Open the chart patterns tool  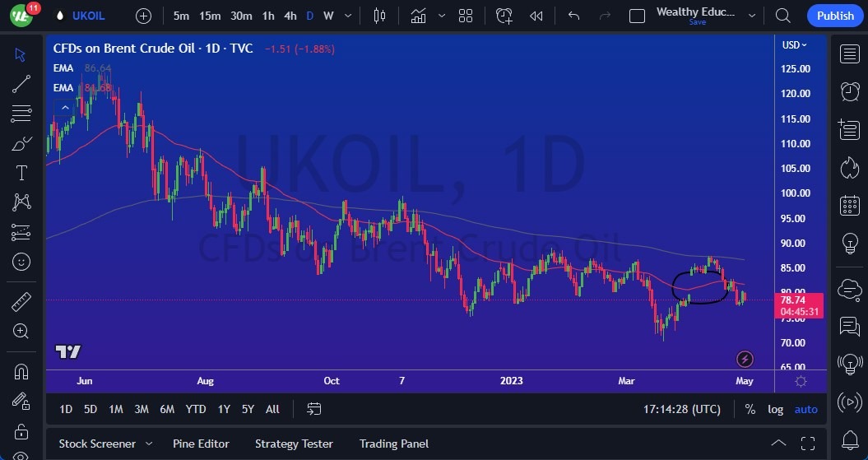[21, 202]
